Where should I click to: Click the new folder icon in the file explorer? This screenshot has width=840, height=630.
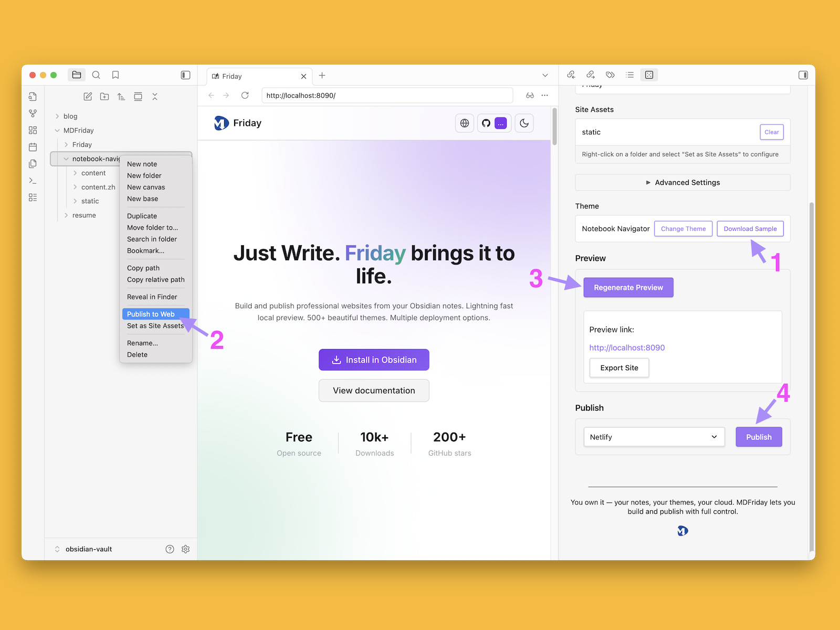pos(104,97)
